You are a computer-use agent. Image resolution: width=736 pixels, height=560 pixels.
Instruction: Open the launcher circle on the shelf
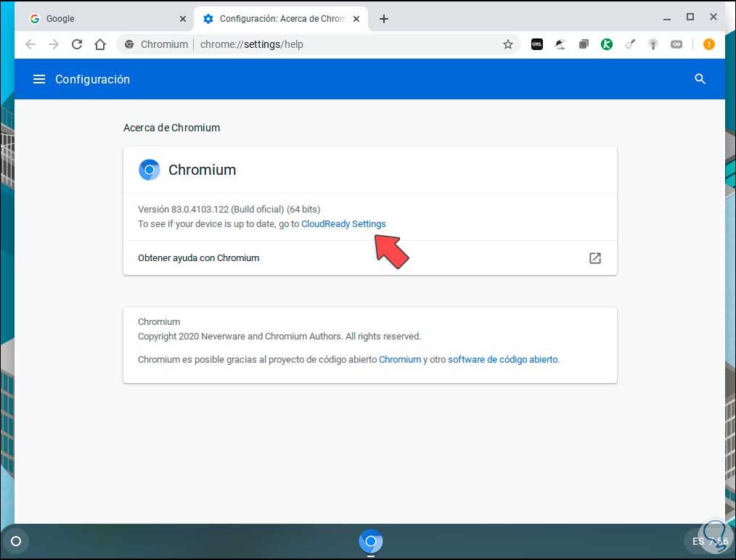coord(16,541)
